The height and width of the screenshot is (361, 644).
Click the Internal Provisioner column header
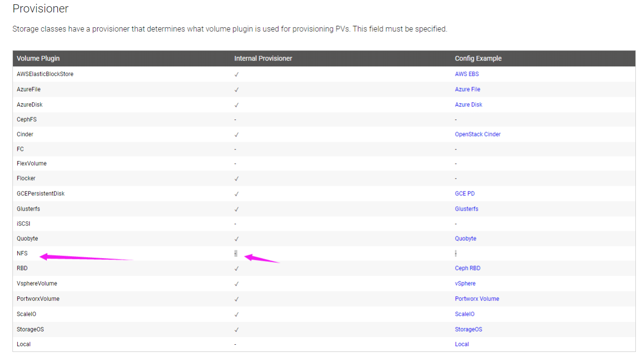click(263, 58)
